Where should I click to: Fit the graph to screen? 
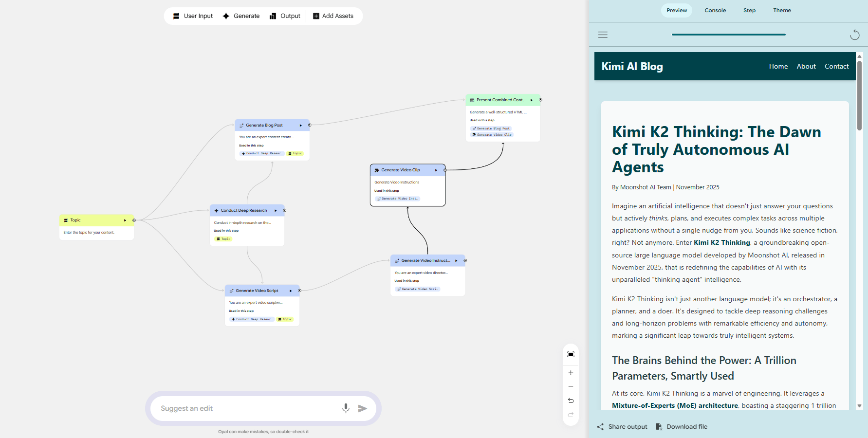pos(571,354)
